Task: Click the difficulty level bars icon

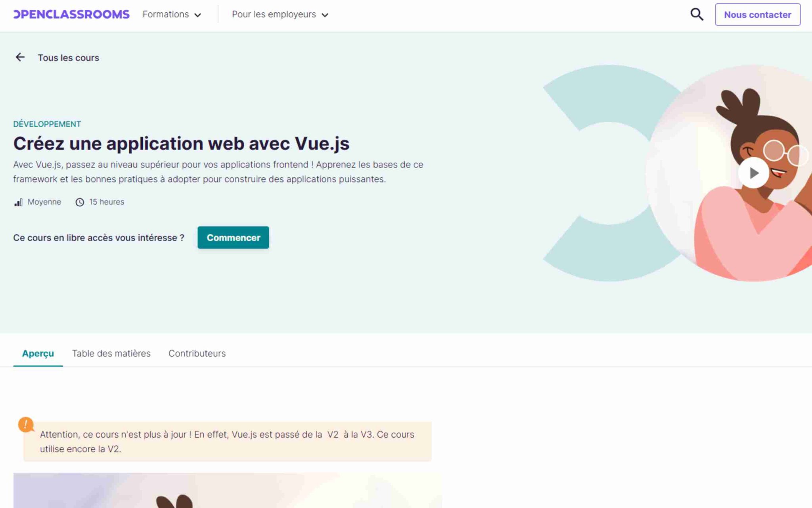Action: click(18, 202)
